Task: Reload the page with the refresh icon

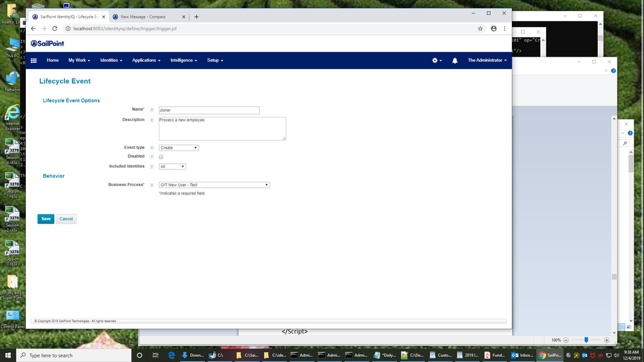Action: pyautogui.click(x=55, y=28)
